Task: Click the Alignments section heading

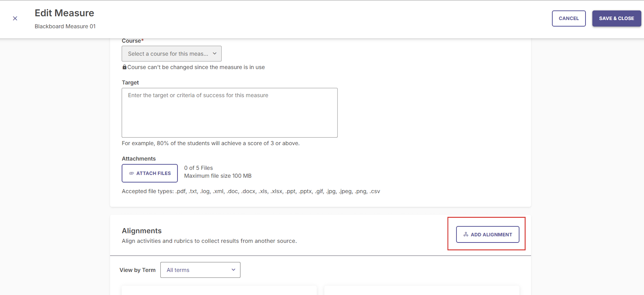Action: pos(142,230)
